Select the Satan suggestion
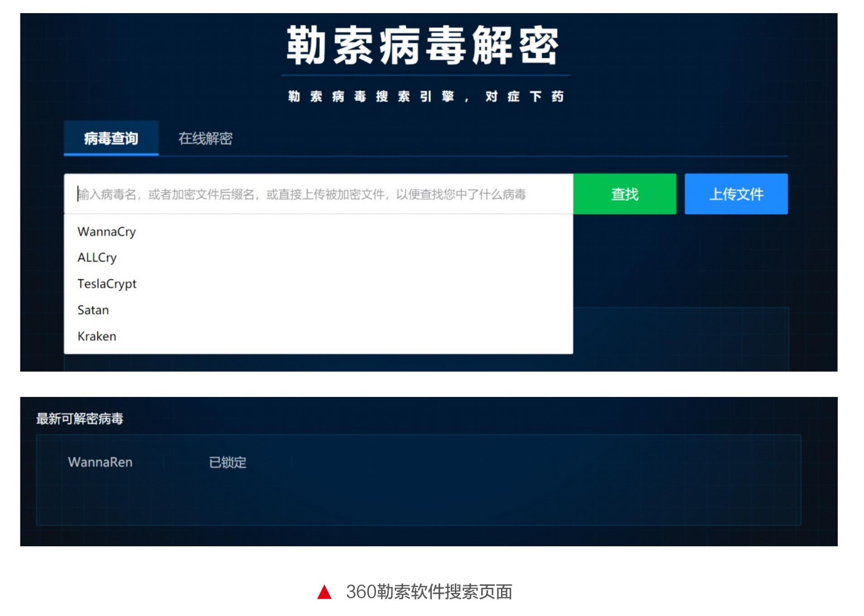The width and height of the screenshot is (864, 616). pyautogui.click(x=318, y=310)
